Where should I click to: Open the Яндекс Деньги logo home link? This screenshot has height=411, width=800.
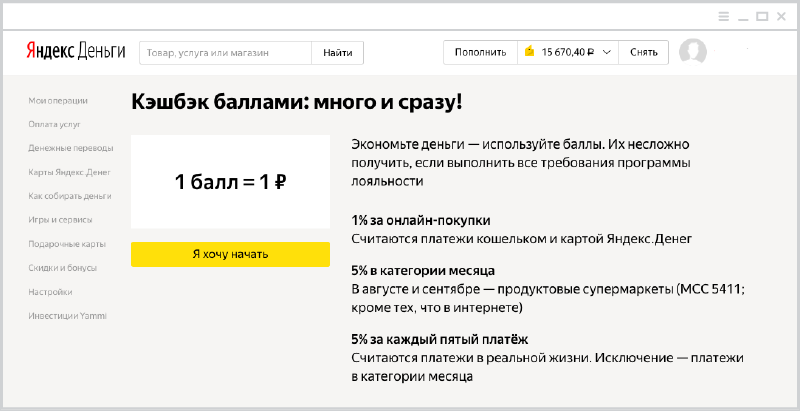tap(76, 52)
